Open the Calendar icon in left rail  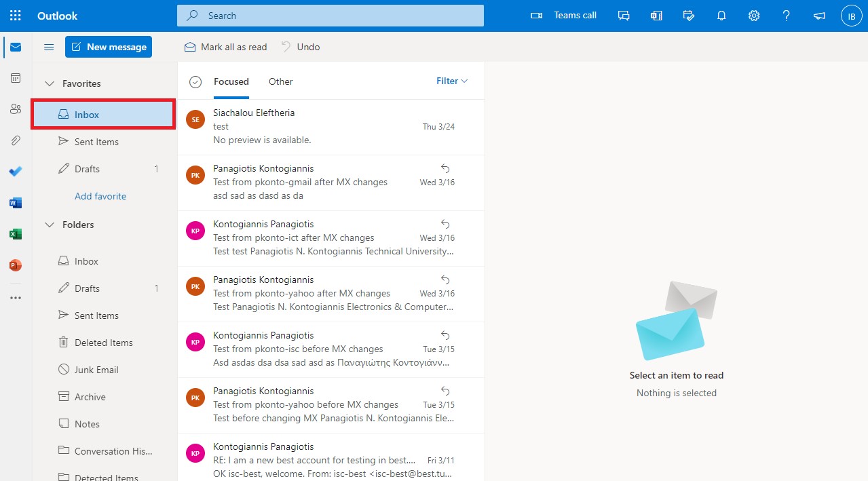tap(16, 78)
